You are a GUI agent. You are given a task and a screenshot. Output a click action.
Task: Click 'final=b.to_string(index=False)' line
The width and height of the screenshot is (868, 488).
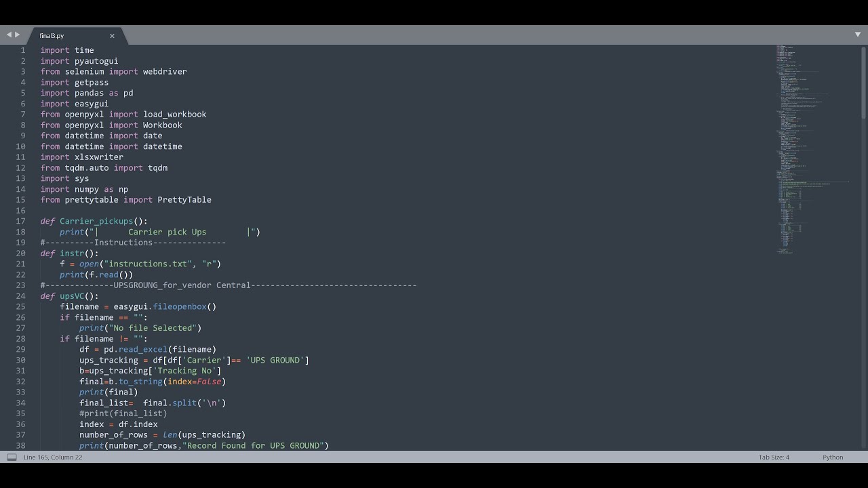coord(153,382)
